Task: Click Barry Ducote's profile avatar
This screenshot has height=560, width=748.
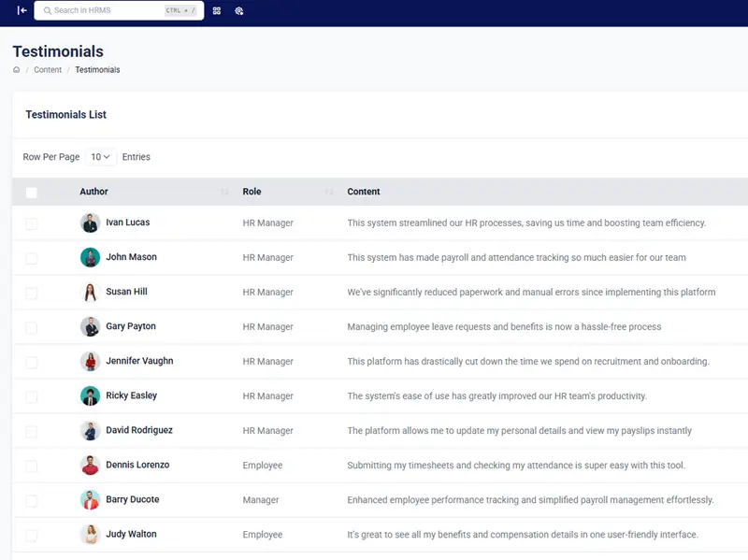Action: [x=90, y=500]
